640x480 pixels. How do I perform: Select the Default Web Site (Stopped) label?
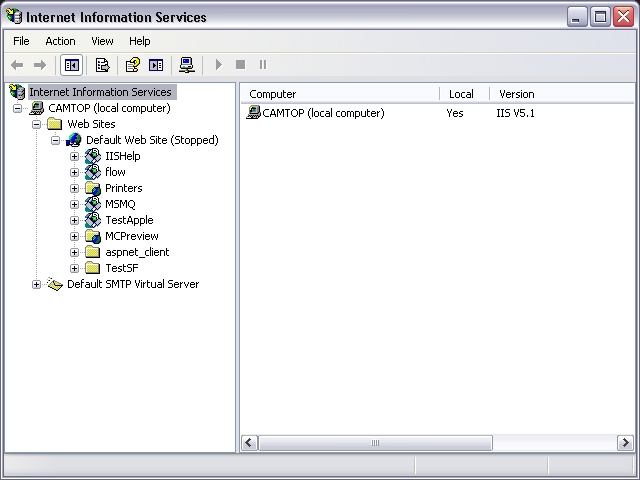(152, 140)
